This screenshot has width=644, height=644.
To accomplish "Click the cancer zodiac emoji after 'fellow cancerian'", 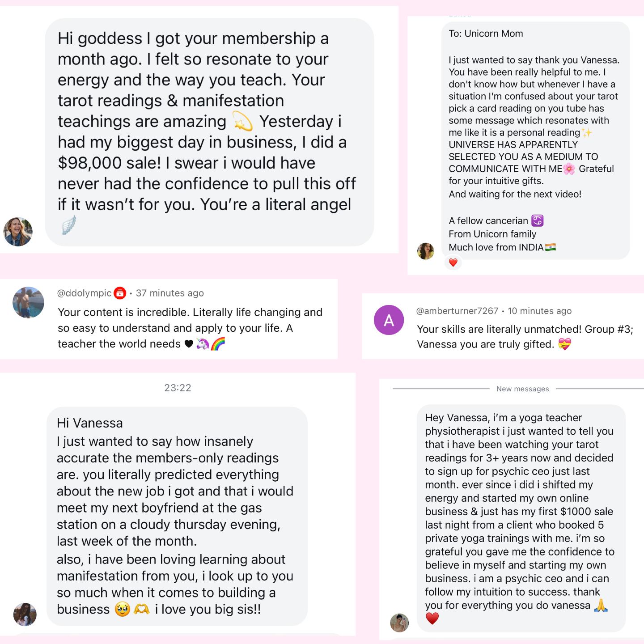I will 537,220.
